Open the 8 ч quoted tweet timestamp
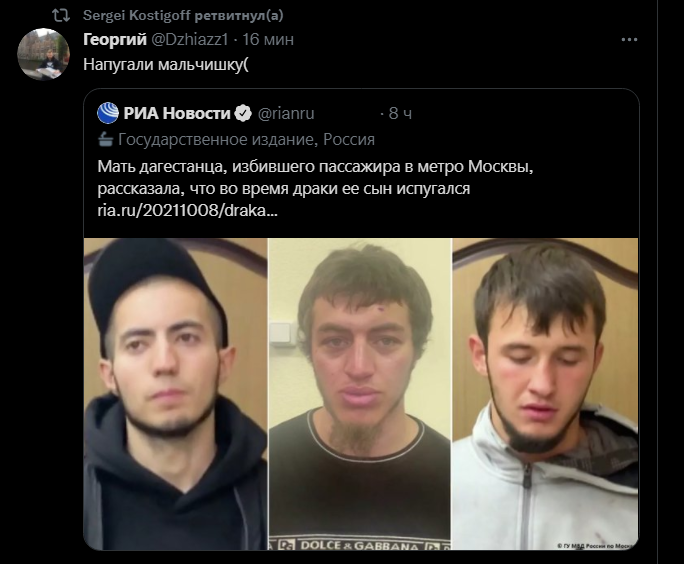This screenshot has height=564, width=684. click(400, 113)
